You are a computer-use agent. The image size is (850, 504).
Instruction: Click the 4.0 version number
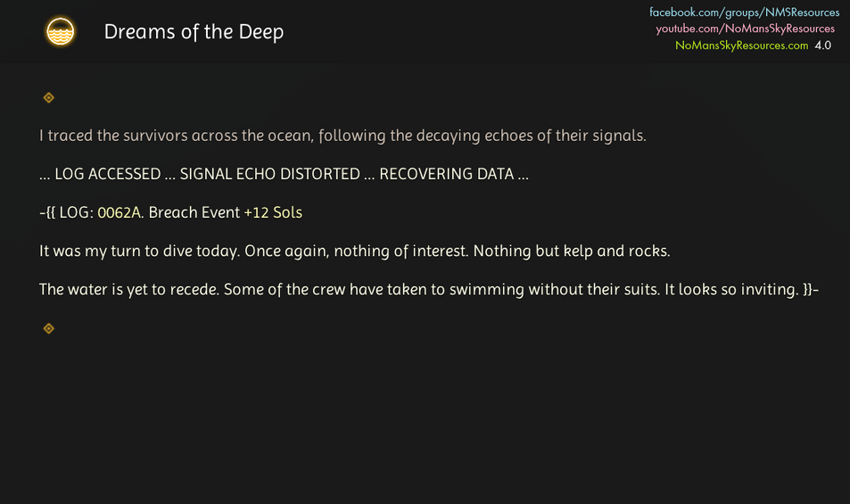(x=823, y=45)
